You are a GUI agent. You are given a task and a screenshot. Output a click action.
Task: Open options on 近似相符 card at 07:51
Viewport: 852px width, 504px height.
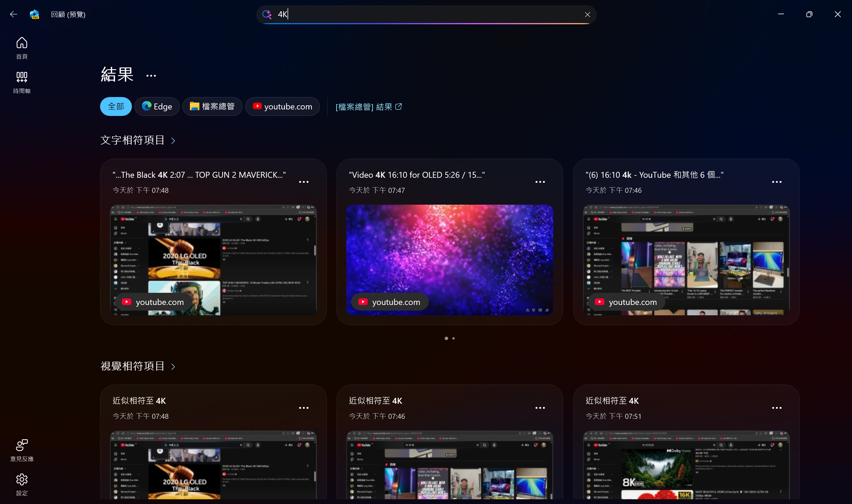[777, 408]
